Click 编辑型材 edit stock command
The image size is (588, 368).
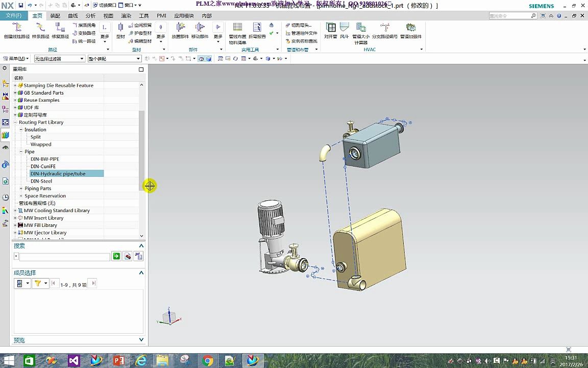click(140, 41)
